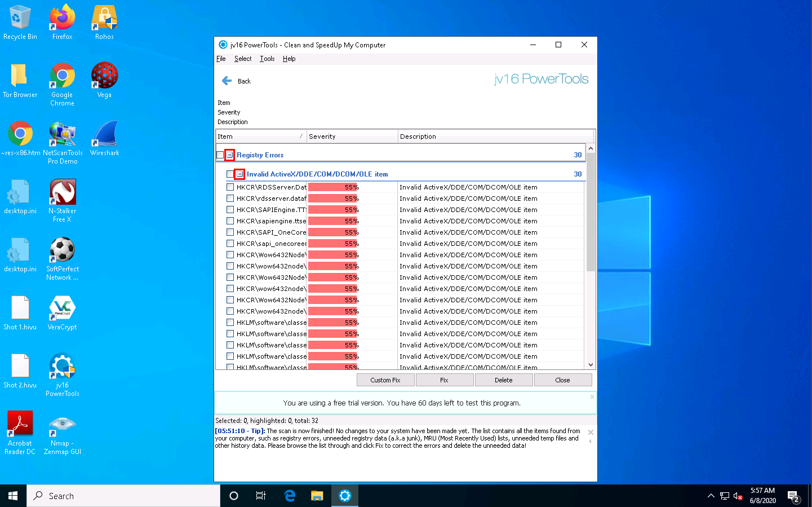Launch Microsoft Edge from taskbar

coord(290,496)
